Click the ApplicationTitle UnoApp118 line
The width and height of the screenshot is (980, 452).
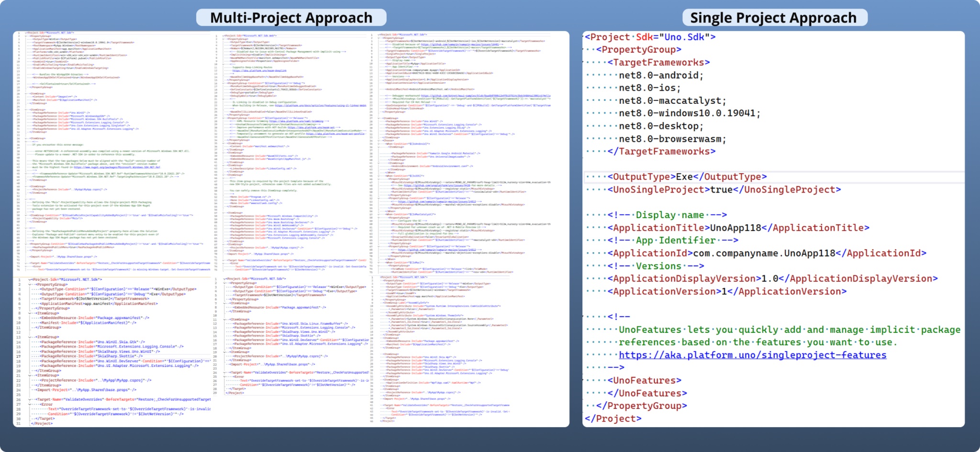(x=738, y=228)
